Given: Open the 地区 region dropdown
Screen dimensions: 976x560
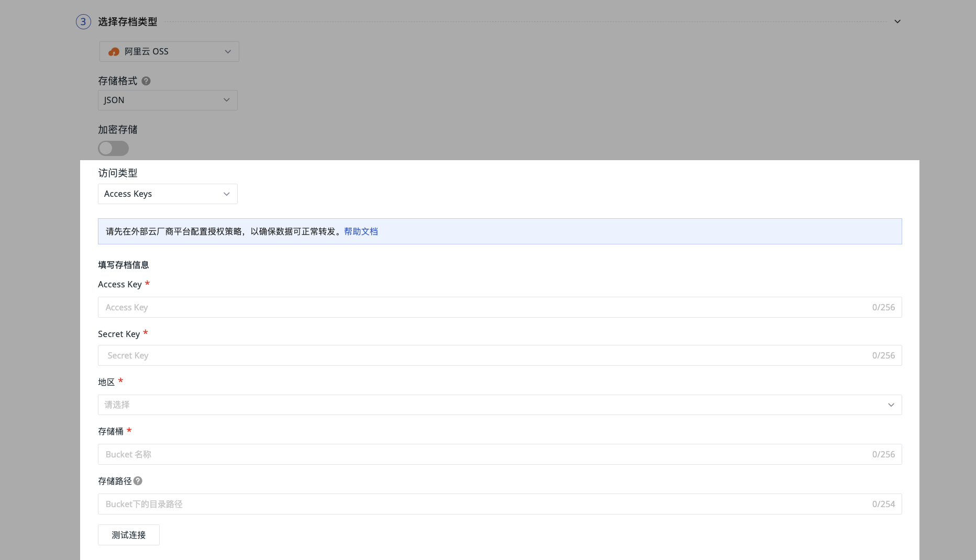Looking at the screenshot, I should pos(500,405).
